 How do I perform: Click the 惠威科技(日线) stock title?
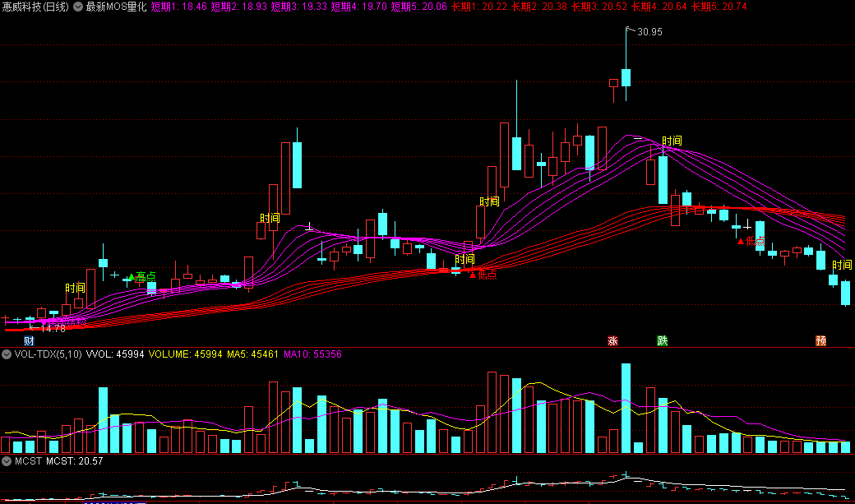(x=35, y=7)
